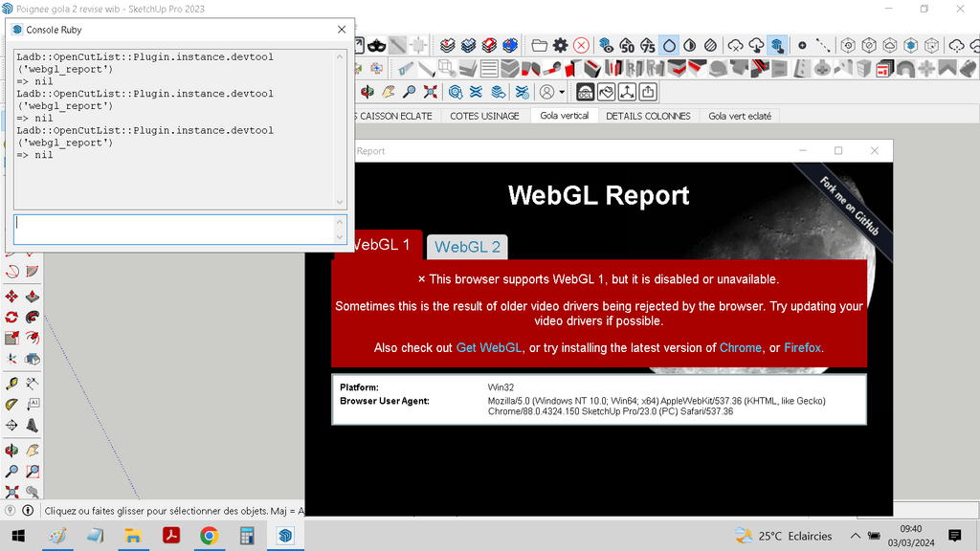
Task: Click the info icon in the status bar
Action: click(x=28, y=511)
